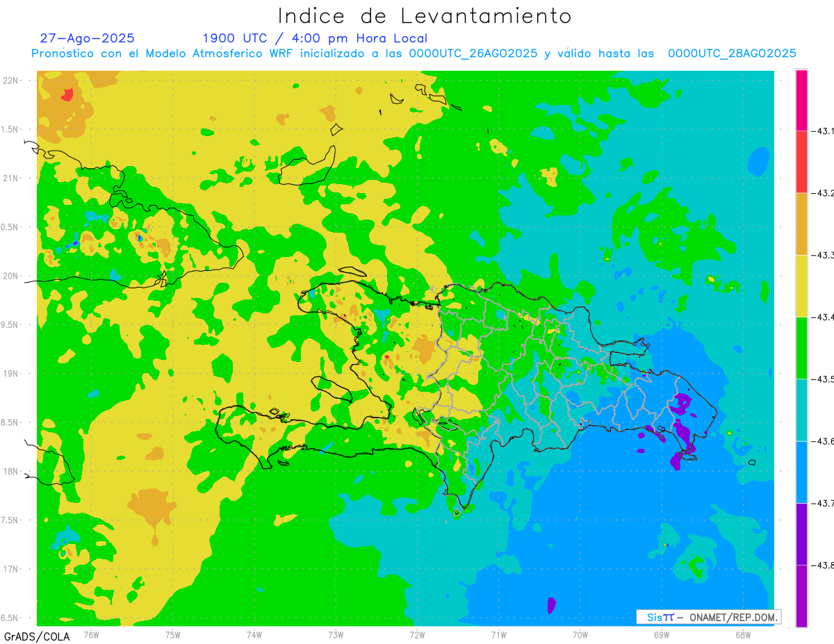Click the "19N" latitude label
The image size is (834, 644).
(11, 374)
